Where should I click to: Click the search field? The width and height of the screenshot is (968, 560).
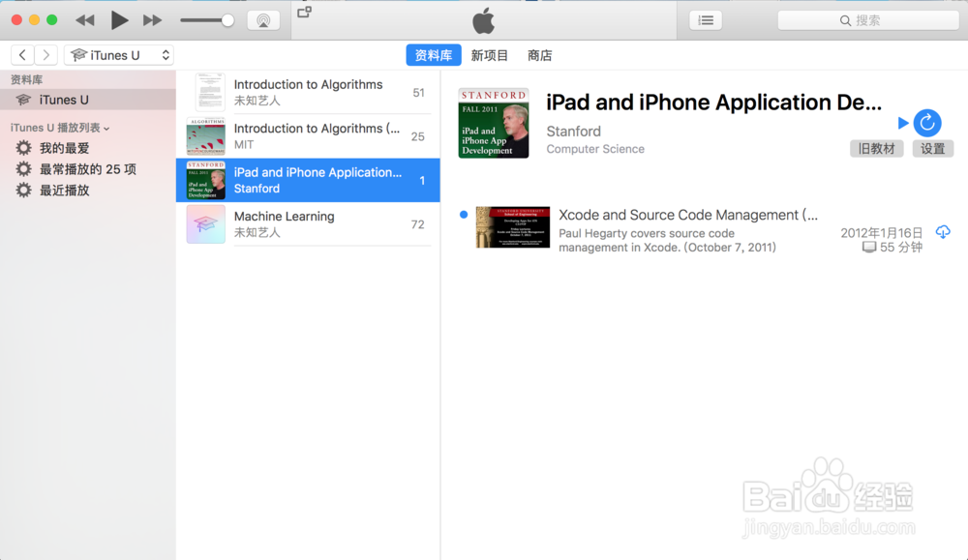coord(868,20)
